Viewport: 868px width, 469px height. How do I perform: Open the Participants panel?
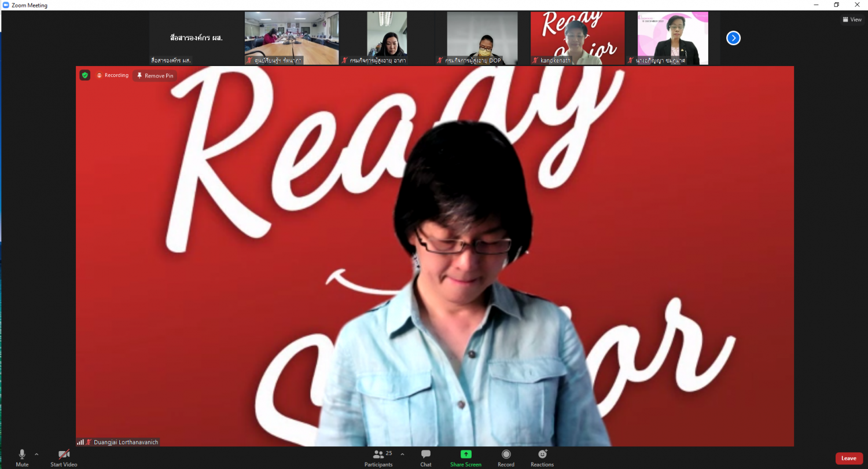(378, 458)
